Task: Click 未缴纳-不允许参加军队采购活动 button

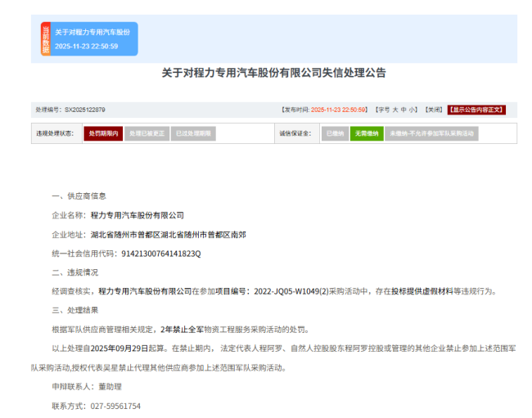Action: (x=431, y=133)
